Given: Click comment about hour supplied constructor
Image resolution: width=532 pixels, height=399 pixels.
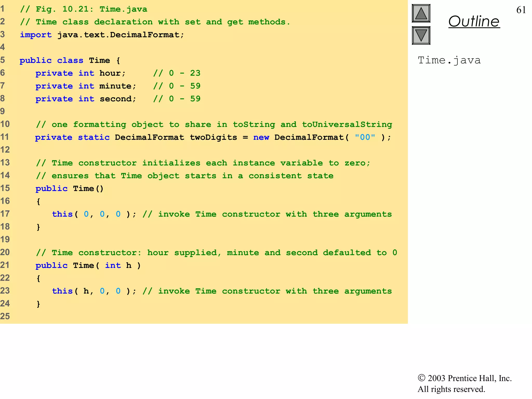Looking at the screenshot, I should pos(217,252).
